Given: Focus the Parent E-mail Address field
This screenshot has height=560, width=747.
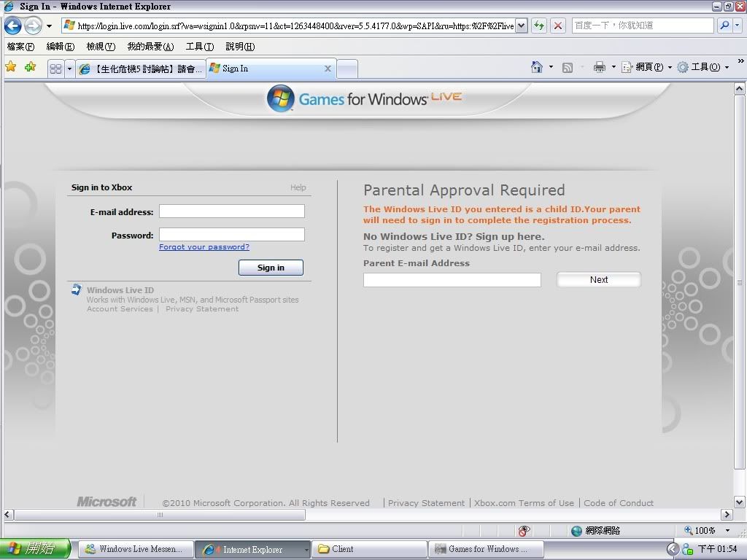Looking at the screenshot, I should pos(452,280).
